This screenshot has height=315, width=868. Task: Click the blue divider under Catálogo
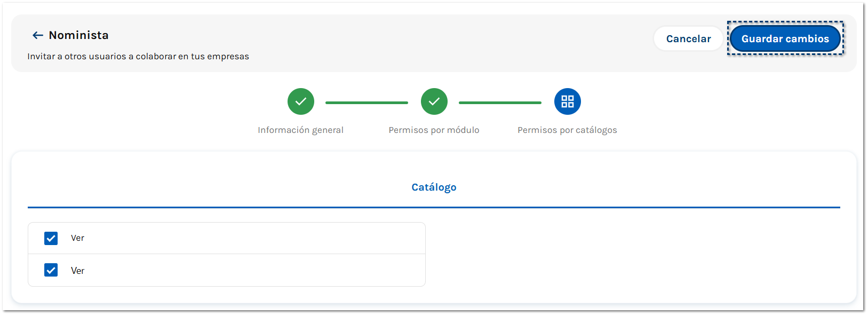tap(434, 207)
